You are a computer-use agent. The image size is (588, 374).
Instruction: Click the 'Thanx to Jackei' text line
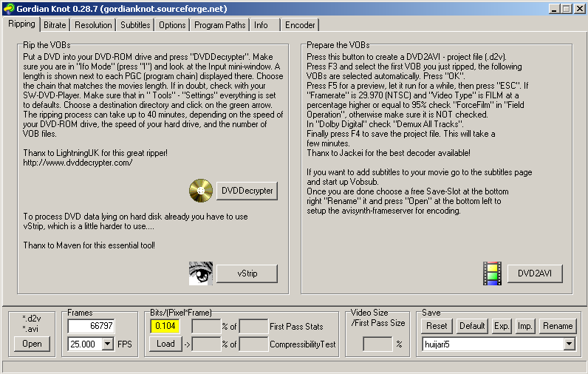click(389, 153)
